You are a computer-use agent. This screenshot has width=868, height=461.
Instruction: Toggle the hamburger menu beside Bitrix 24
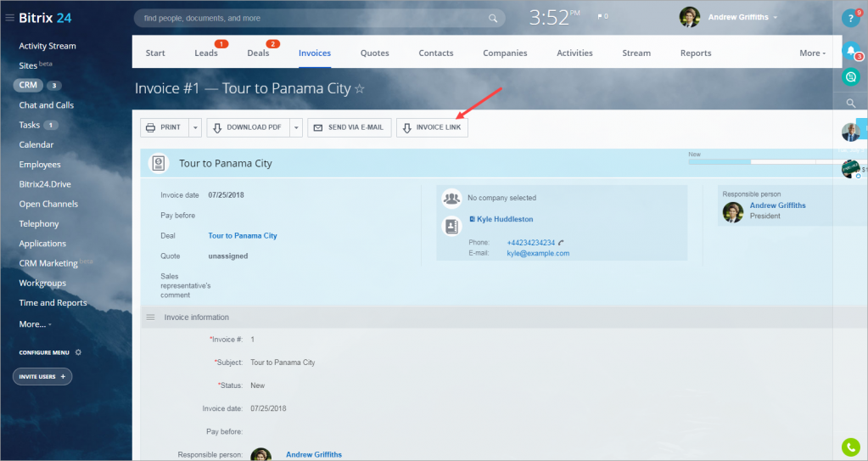pyautogui.click(x=9, y=18)
